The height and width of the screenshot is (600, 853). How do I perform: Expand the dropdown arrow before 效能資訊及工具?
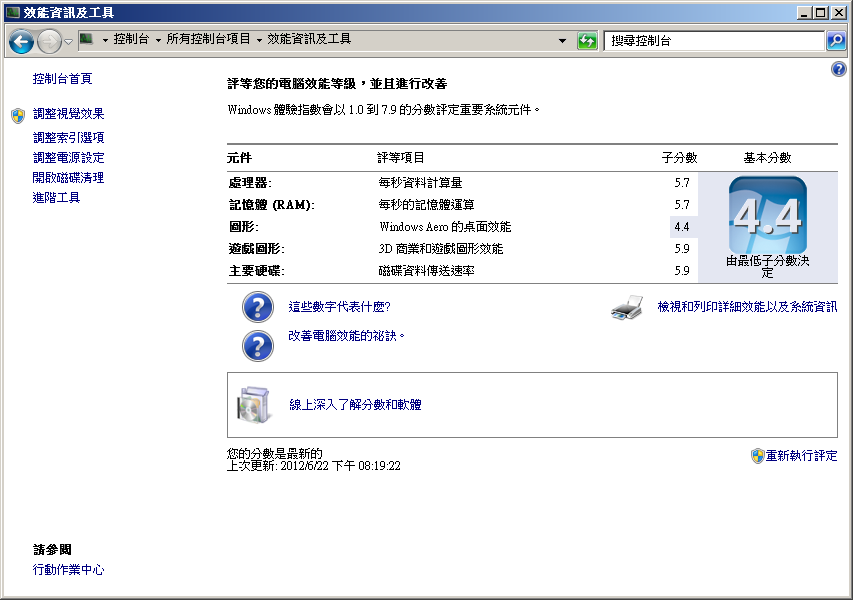click(259, 40)
